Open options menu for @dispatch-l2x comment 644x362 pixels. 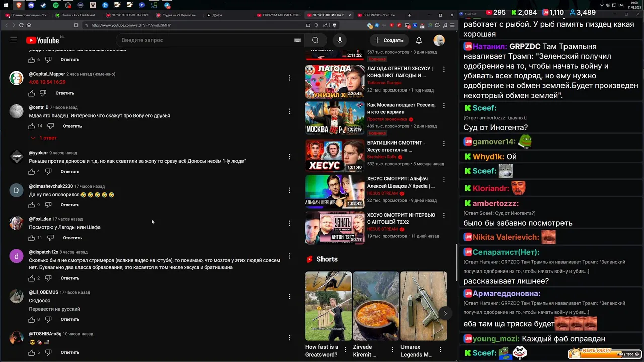[x=289, y=256]
